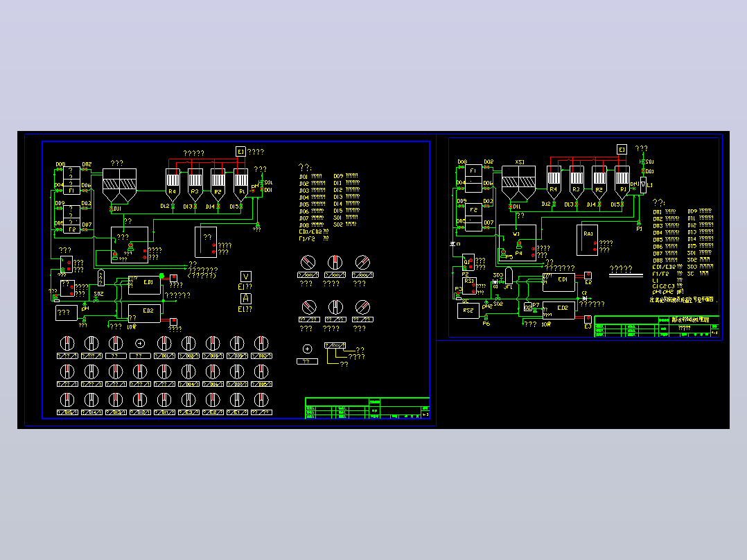Click the selector switch labelled ?/D15/?
747x560 pixels.
pyautogui.click(x=67, y=400)
